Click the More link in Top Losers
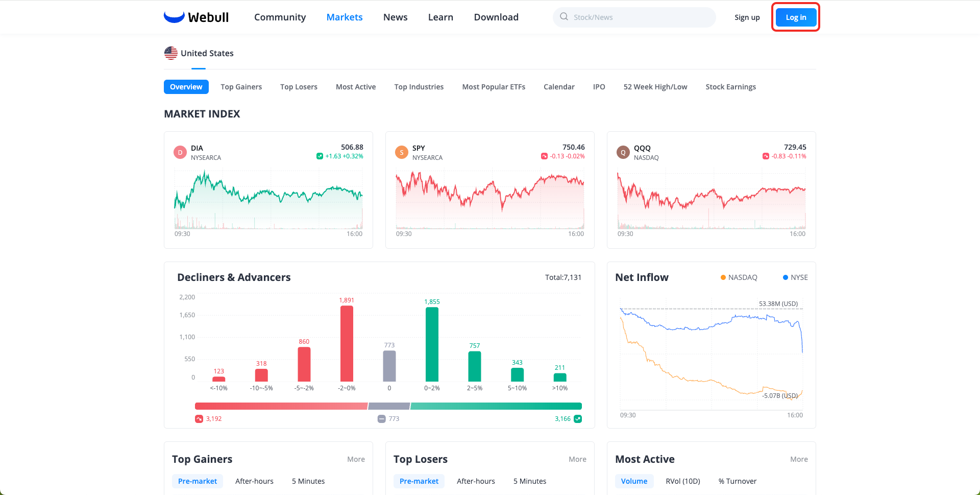The height and width of the screenshot is (495, 980). [577, 459]
